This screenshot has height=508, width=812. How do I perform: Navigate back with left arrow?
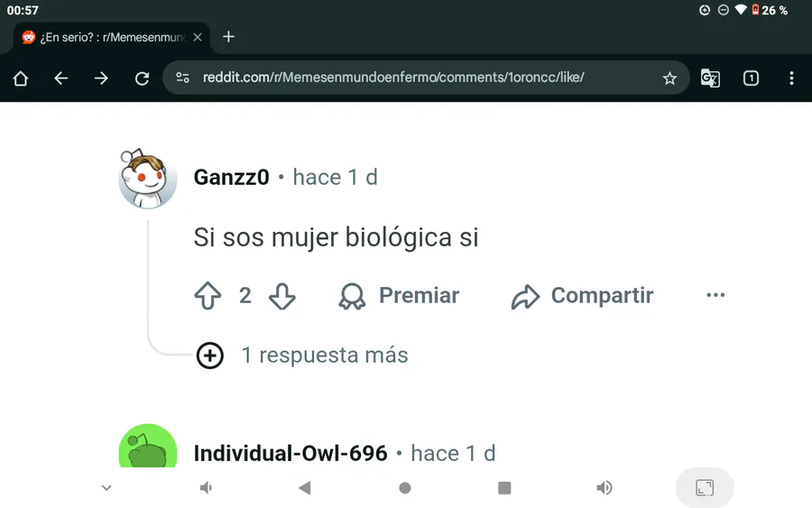[x=61, y=79]
